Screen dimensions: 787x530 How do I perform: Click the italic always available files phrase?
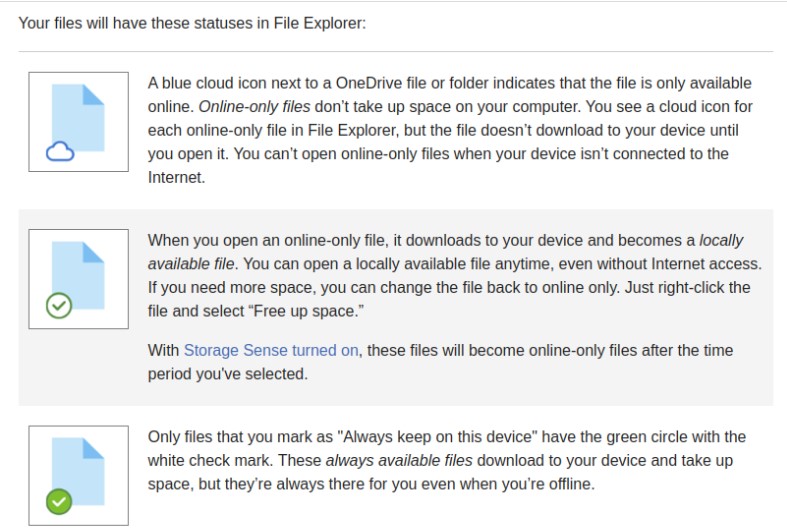pyautogui.click(x=399, y=460)
